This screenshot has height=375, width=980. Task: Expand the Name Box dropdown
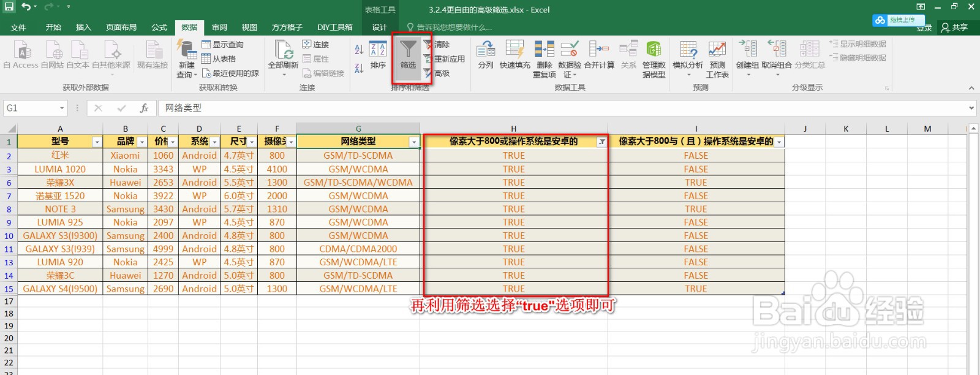[62, 108]
